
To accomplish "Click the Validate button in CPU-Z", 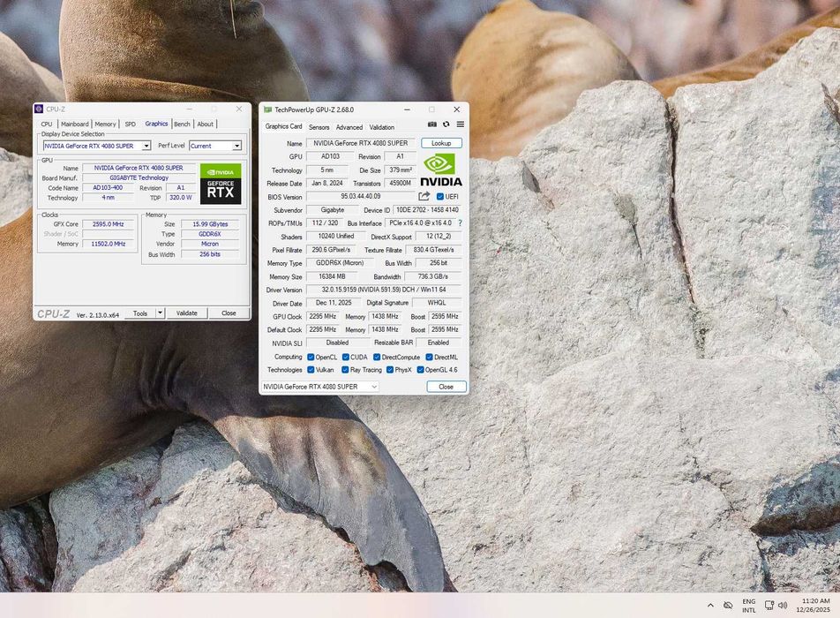I will [x=187, y=313].
